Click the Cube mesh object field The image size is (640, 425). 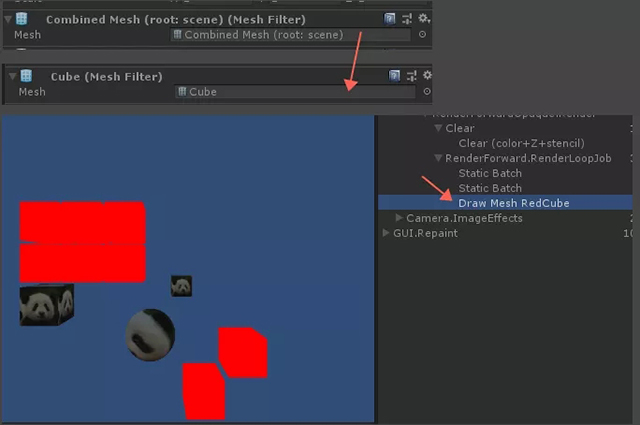coord(293,92)
